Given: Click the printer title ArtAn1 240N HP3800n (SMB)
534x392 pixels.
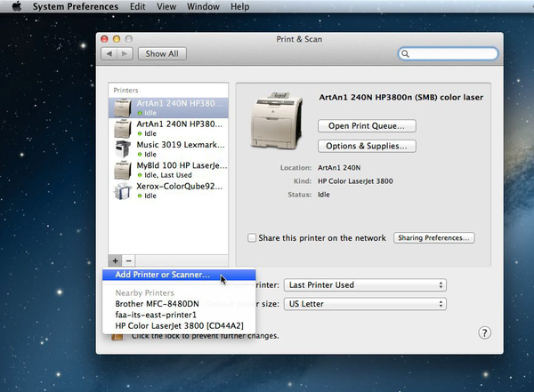Looking at the screenshot, I should (400, 97).
